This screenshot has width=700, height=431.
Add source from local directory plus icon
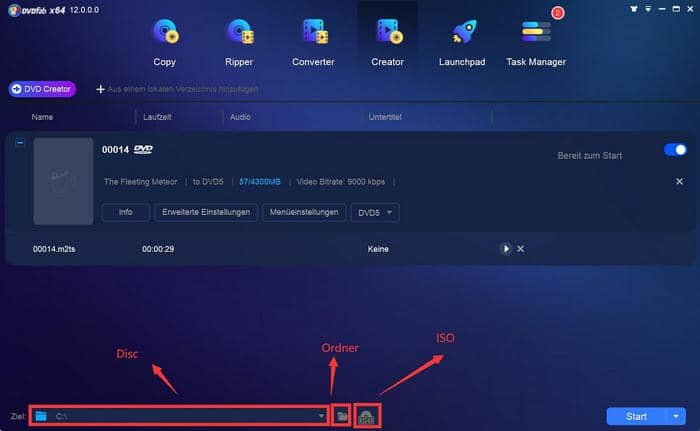tap(100, 89)
